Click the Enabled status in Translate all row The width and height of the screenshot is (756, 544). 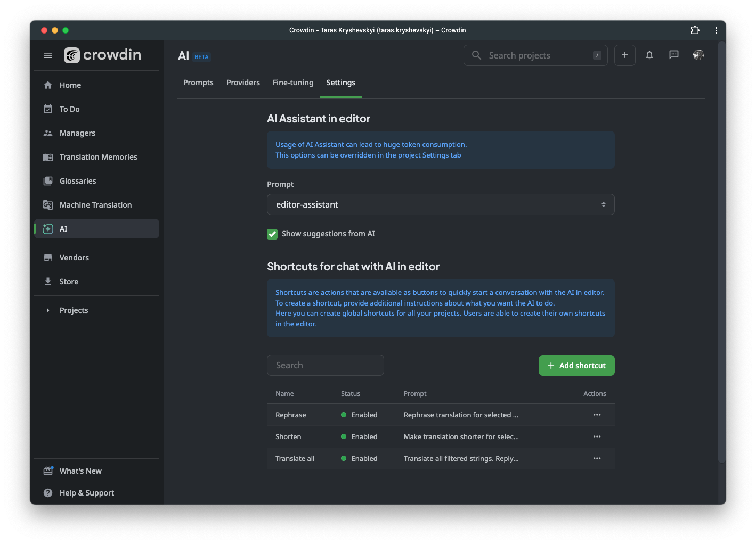pos(359,458)
